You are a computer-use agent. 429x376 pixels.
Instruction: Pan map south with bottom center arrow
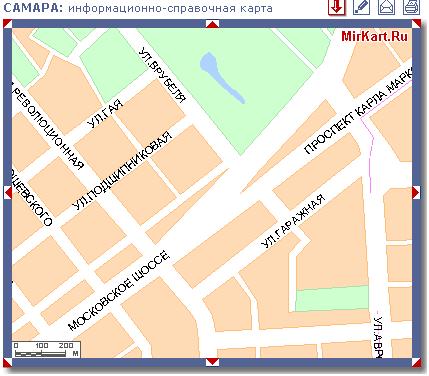click(212, 362)
